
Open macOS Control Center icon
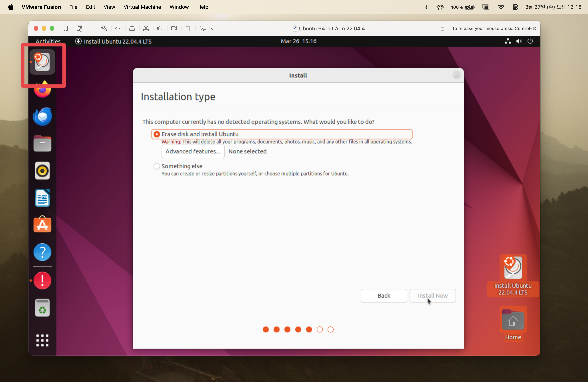[x=515, y=7]
